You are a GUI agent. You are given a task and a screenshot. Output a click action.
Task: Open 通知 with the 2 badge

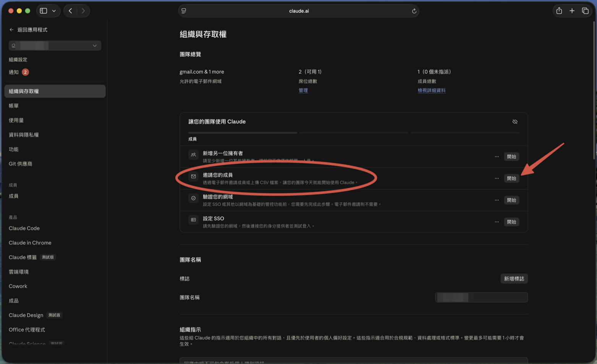coord(19,72)
